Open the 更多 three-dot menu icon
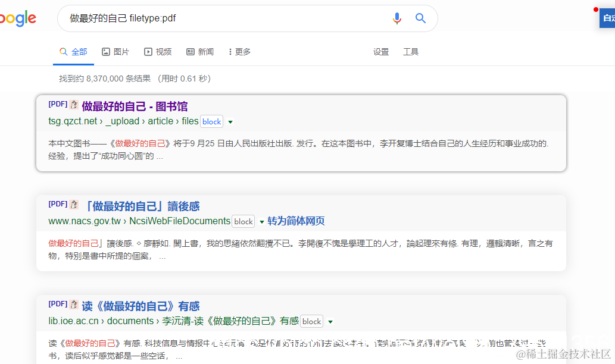The width and height of the screenshot is (615, 364). [232, 52]
